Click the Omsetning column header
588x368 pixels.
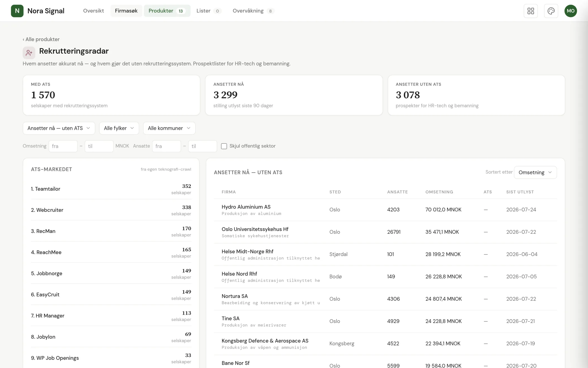[439, 192]
